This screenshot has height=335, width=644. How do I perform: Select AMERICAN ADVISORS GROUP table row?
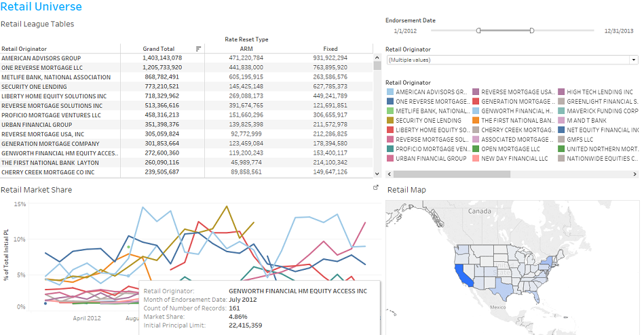coord(187,58)
